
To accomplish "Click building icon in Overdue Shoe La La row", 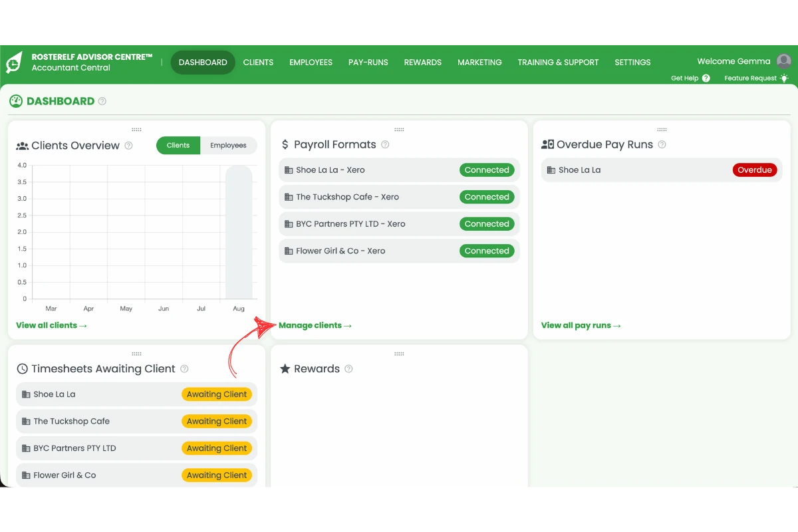I will pyautogui.click(x=551, y=170).
